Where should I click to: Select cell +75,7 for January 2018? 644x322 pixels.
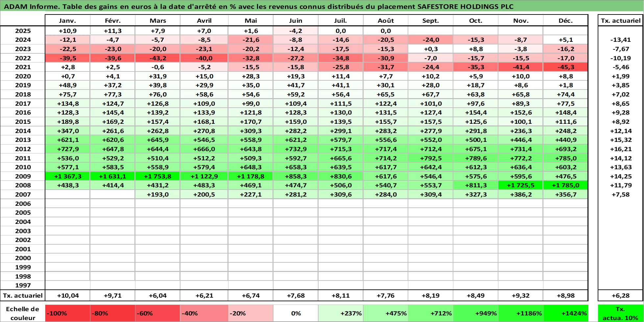(67, 94)
